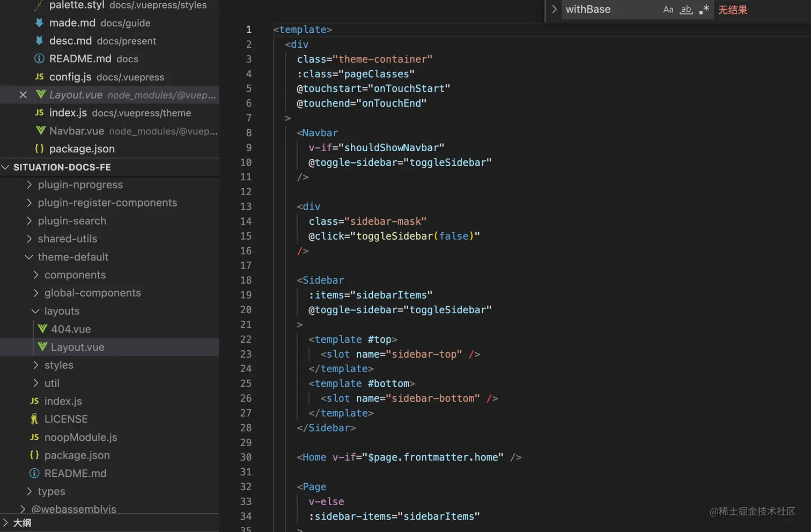This screenshot has width=811, height=532.
Task: Close the Layout.vue open editor
Action: (23, 95)
